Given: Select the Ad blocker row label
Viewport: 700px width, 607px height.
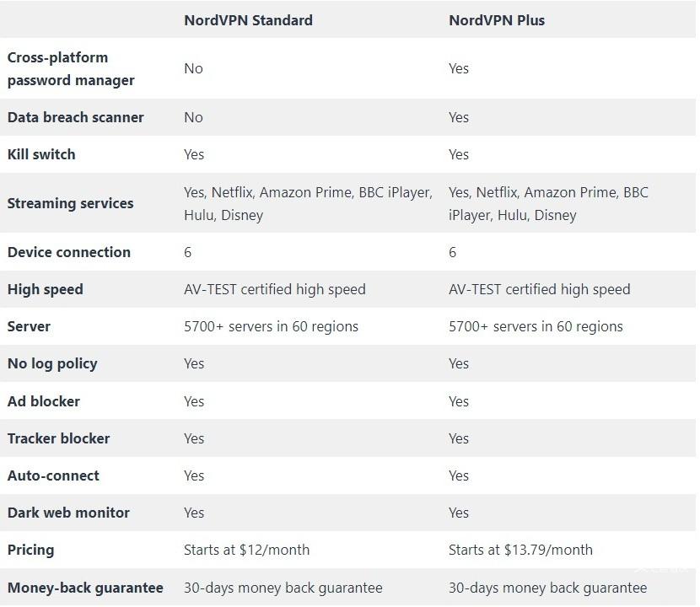Looking at the screenshot, I should point(44,401).
